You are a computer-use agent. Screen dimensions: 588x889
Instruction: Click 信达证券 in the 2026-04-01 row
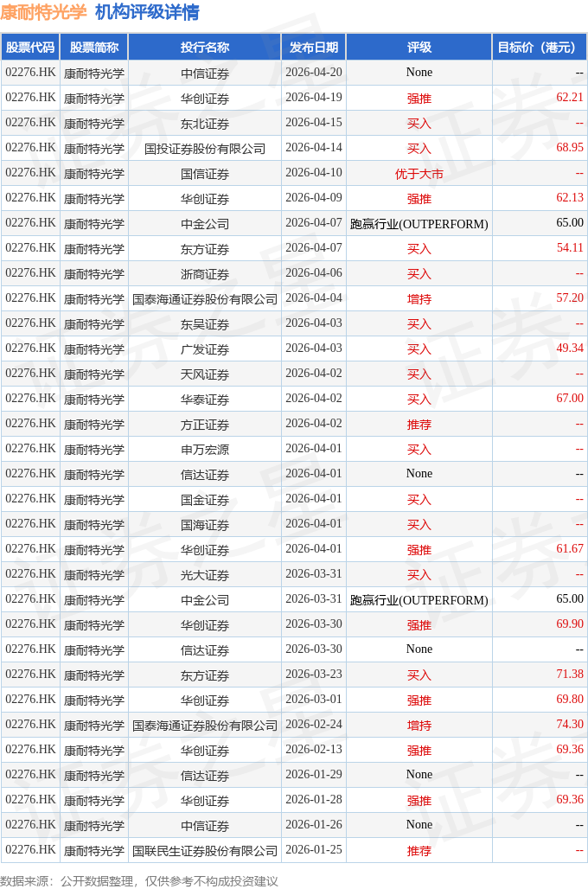[x=205, y=475]
